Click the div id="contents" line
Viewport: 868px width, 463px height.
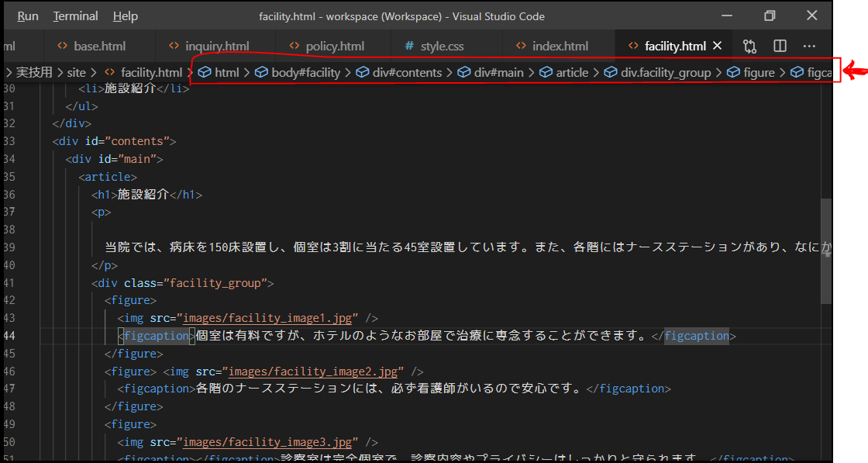point(114,141)
